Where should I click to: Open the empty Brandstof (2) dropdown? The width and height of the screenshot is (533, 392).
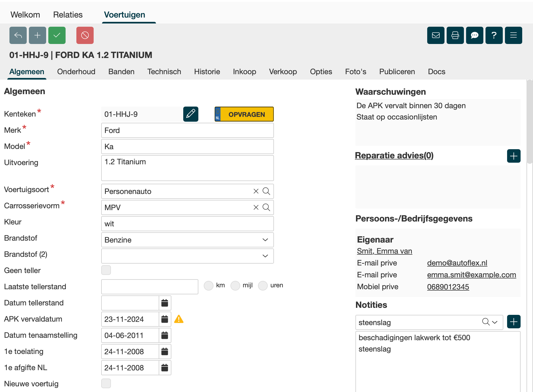265,256
